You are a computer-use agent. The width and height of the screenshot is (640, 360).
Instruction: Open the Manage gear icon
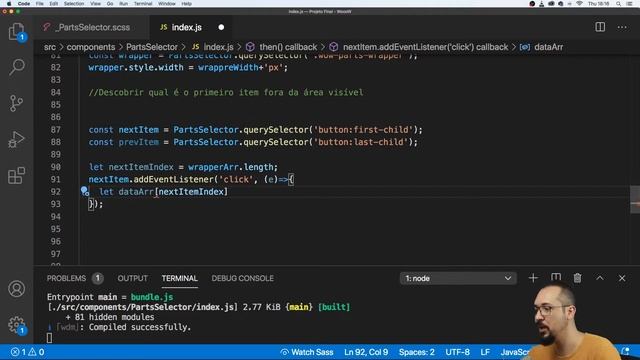click(x=16, y=324)
